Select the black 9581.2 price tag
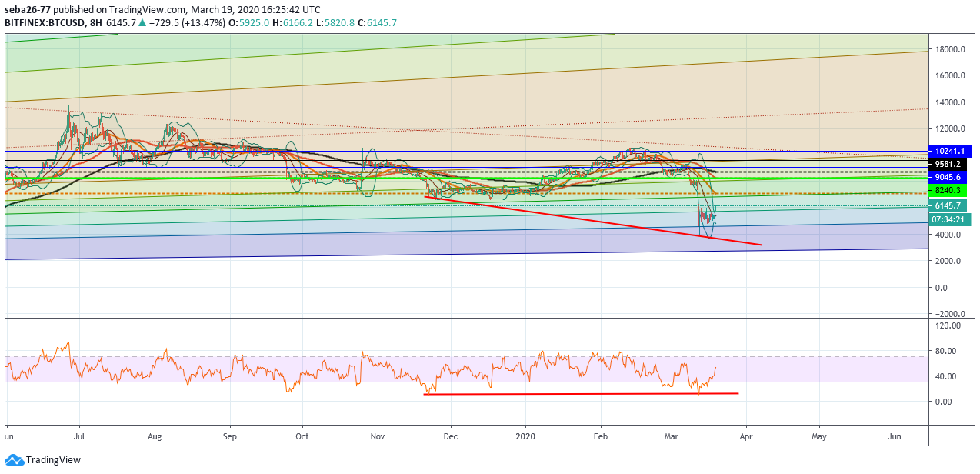980x474 pixels. pos(949,164)
